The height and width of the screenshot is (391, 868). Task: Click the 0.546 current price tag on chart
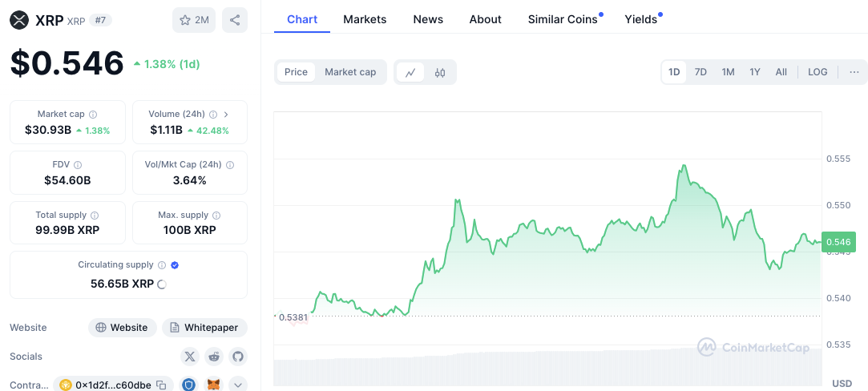838,242
